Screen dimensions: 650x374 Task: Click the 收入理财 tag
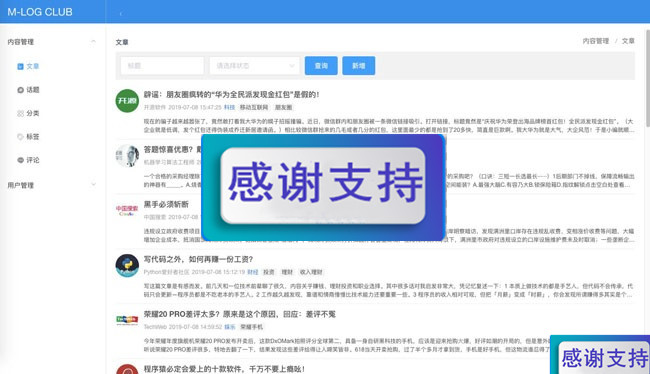311,272
